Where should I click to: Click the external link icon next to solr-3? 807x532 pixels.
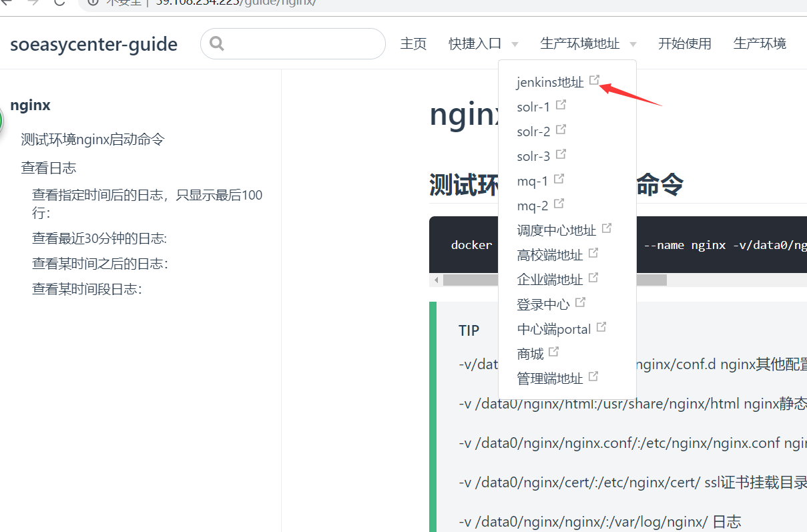point(561,154)
